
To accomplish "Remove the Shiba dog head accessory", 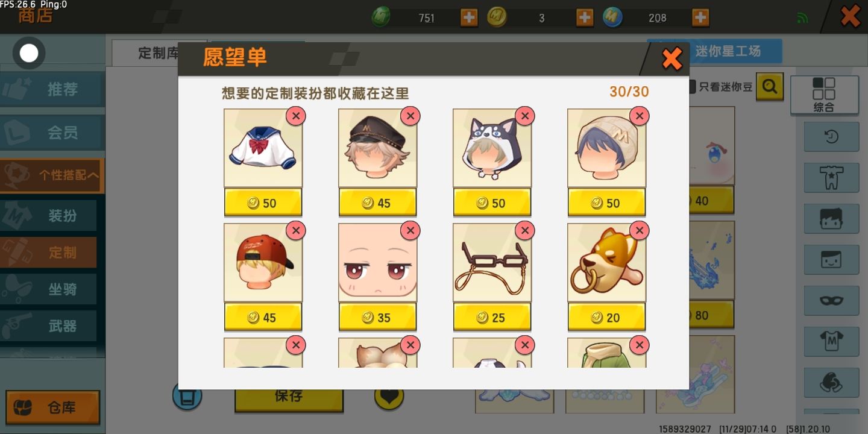I will coord(639,230).
